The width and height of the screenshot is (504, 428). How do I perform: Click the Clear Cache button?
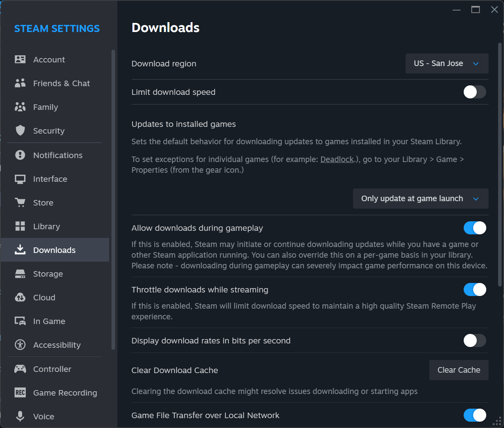tap(459, 370)
